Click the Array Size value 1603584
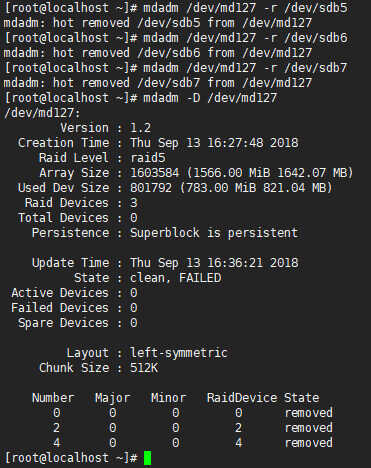 pos(154,173)
